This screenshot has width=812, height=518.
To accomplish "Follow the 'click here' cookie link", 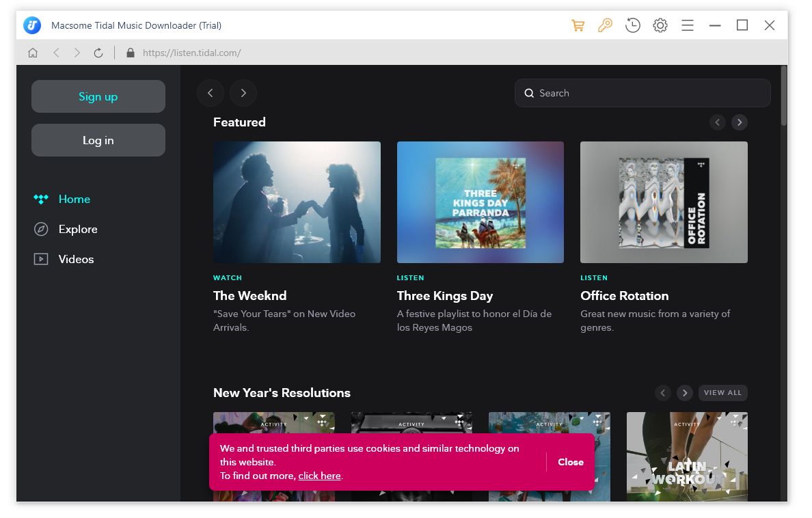I will point(319,476).
